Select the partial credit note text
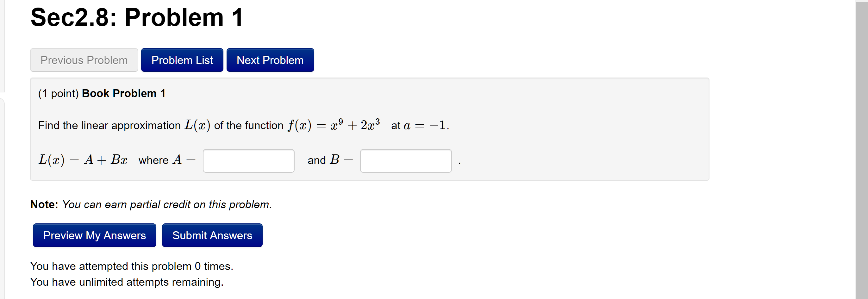Screen dimensions: 868x299 (151, 204)
